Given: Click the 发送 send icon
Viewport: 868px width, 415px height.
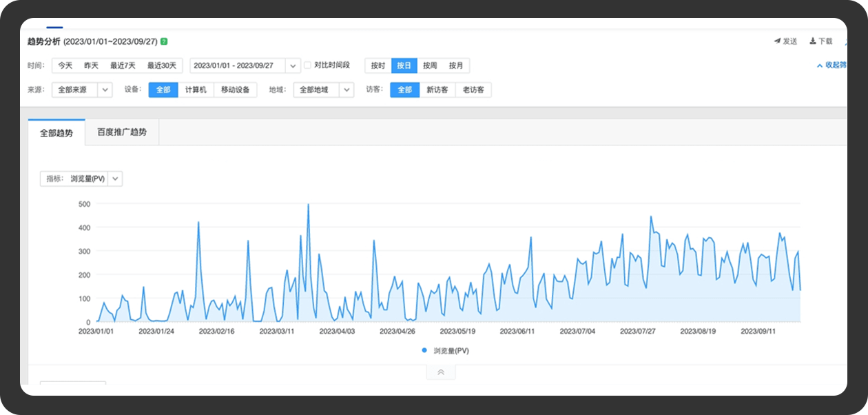Looking at the screenshot, I should (778, 41).
